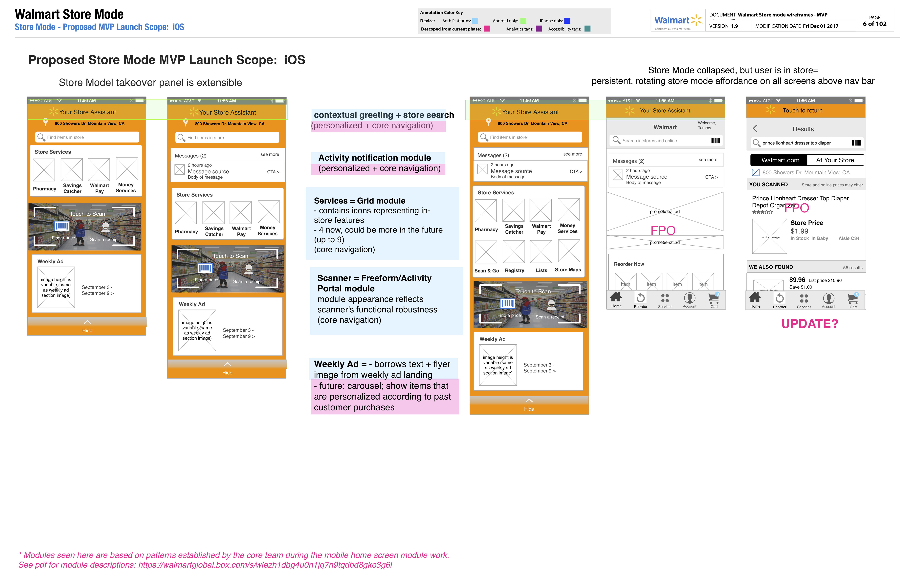Screen dimensions: 904x588
Task: Tap the 'Descoped from current phase' pink swatch
Action: (487, 29)
